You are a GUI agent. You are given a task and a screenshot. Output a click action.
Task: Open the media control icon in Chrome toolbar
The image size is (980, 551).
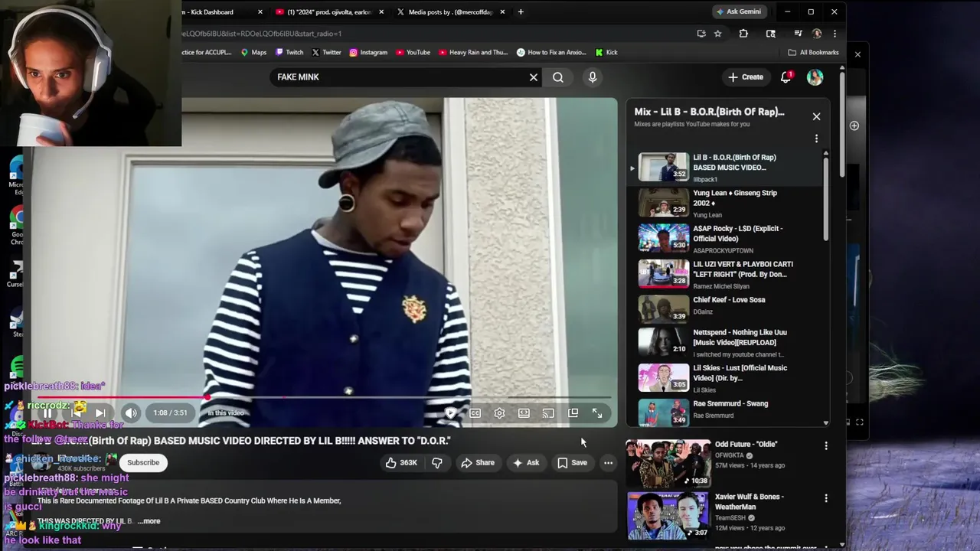pyautogui.click(x=798, y=34)
